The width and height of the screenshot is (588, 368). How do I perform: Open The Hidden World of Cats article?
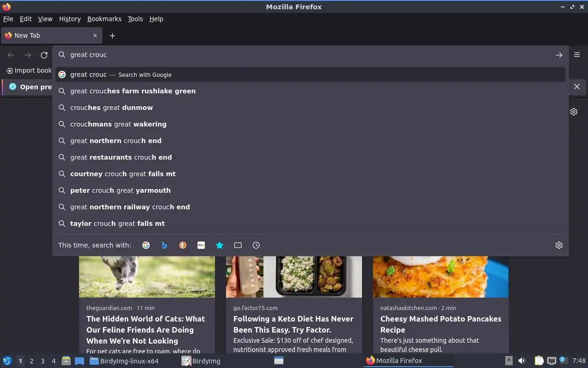click(x=146, y=330)
